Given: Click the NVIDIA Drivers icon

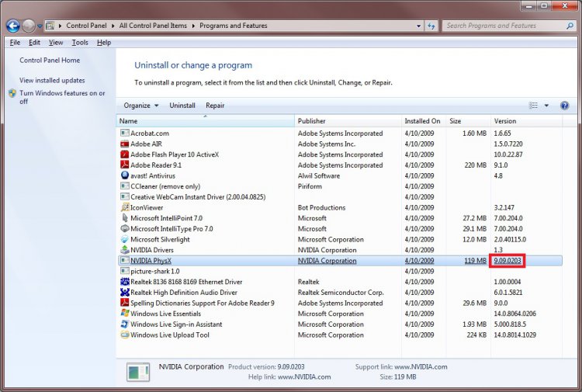Looking at the screenshot, I should point(125,250).
